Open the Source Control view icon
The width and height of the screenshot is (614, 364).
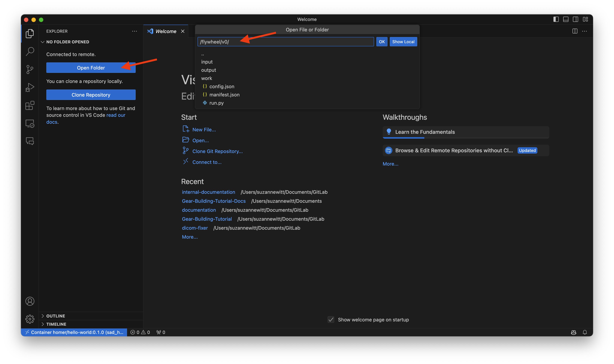[30, 69]
